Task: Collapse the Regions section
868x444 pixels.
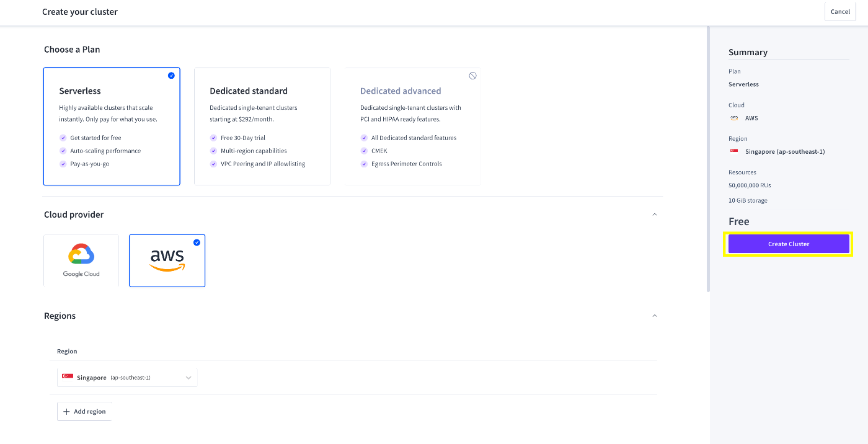Action: tap(654, 316)
